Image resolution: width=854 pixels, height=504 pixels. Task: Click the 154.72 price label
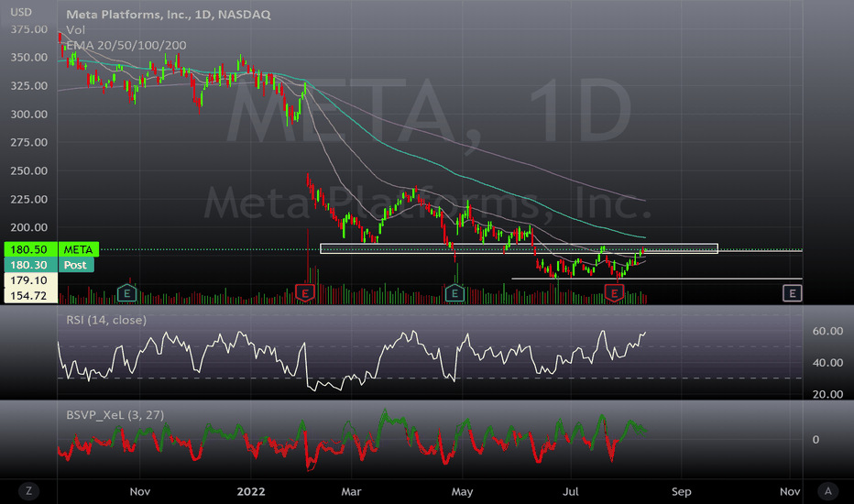click(30, 295)
